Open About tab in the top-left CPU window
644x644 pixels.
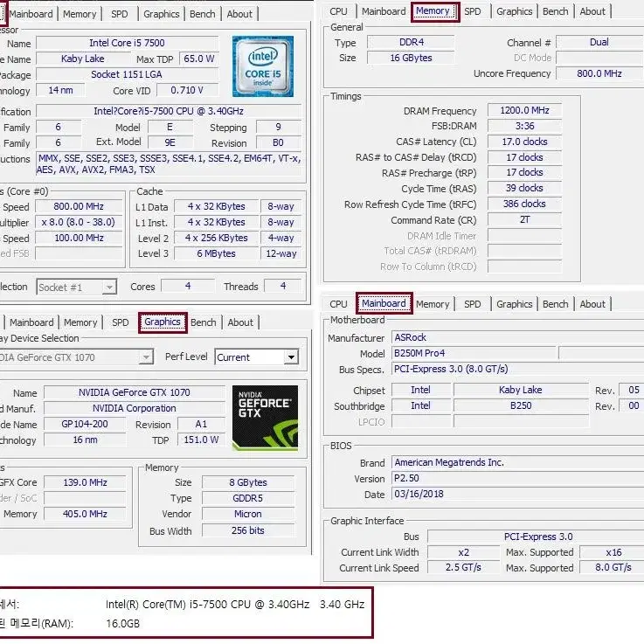(x=239, y=14)
